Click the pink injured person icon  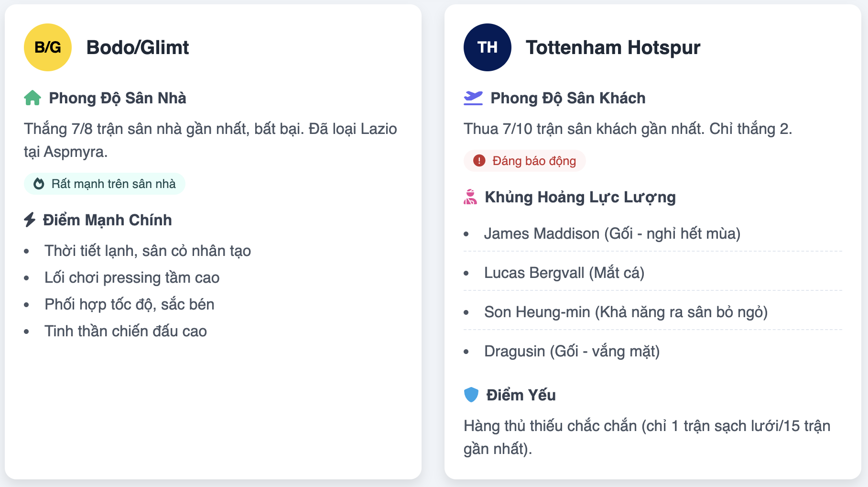[x=470, y=197]
